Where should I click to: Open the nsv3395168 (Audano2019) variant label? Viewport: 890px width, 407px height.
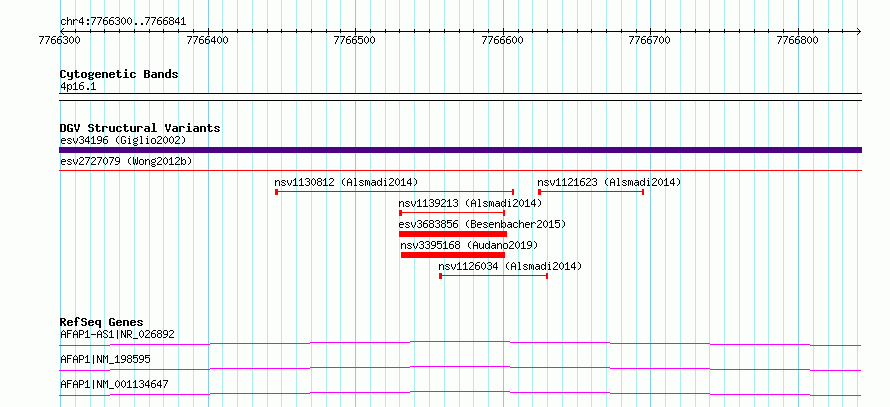(469, 245)
